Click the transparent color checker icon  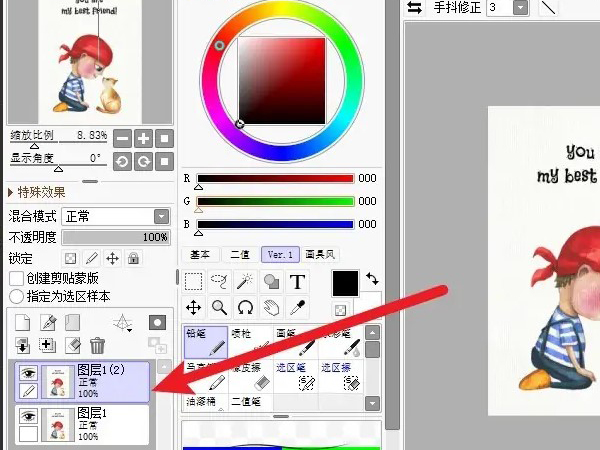(x=340, y=310)
